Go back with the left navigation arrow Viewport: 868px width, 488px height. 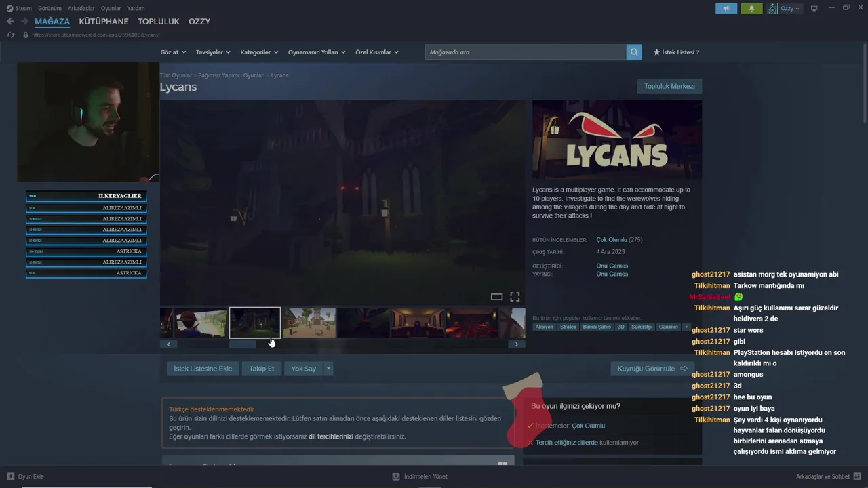click(x=10, y=22)
